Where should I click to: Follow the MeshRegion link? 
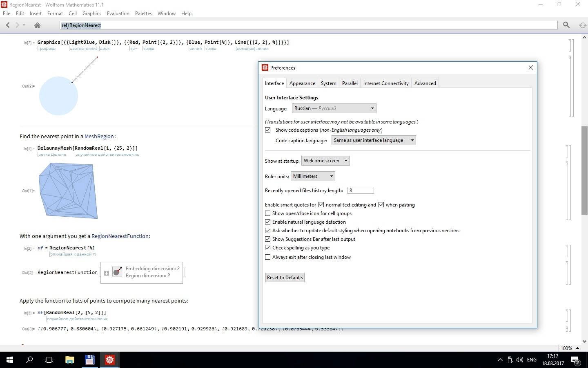(99, 136)
